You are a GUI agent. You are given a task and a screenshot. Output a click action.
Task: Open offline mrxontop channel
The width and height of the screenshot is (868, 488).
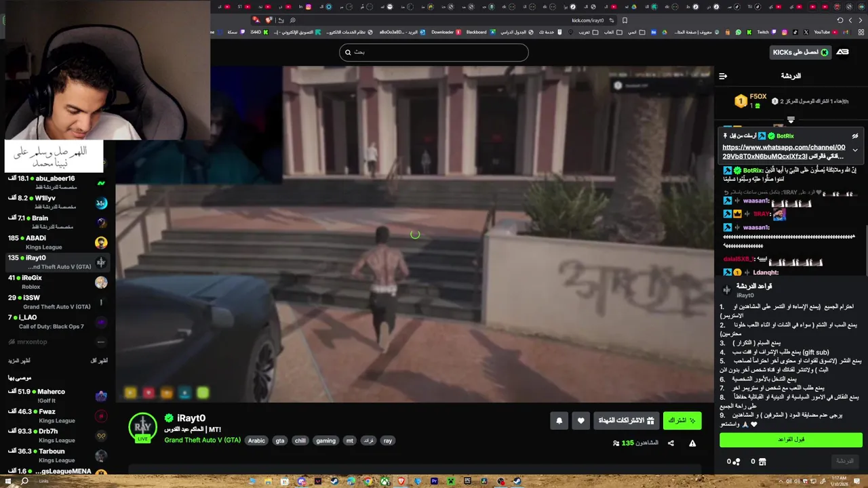[58, 342]
